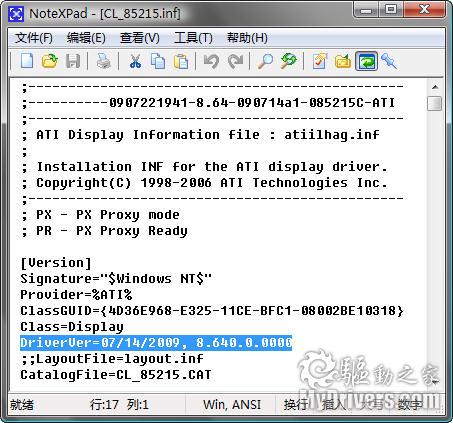Click the ;;LayoutFile=layout.inf line

(112, 359)
